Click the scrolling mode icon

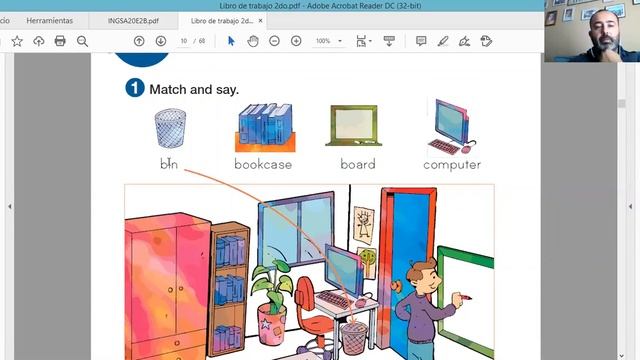(389, 41)
